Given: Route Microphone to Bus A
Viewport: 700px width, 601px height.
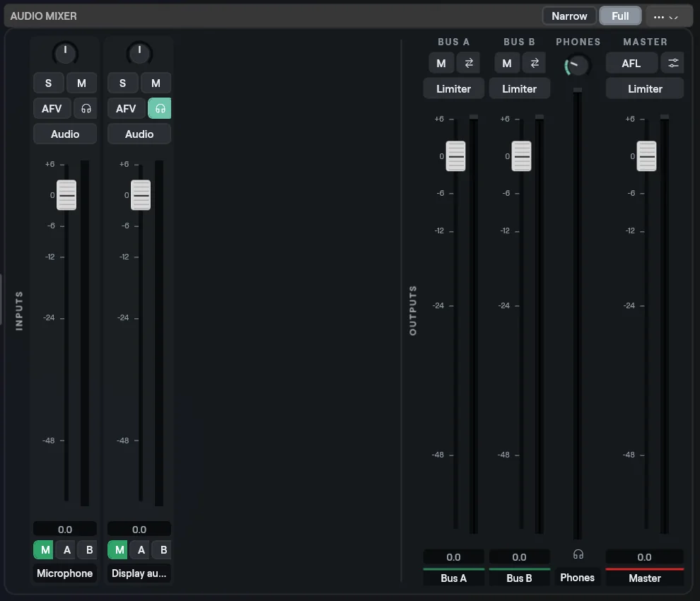Looking at the screenshot, I should click(67, 549).
